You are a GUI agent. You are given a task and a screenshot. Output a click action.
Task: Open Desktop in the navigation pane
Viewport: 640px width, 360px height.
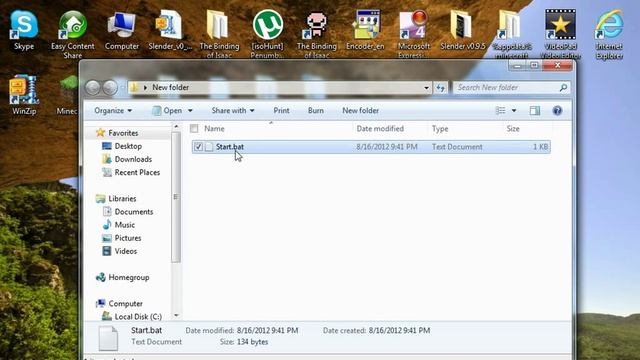pos(128,146)
